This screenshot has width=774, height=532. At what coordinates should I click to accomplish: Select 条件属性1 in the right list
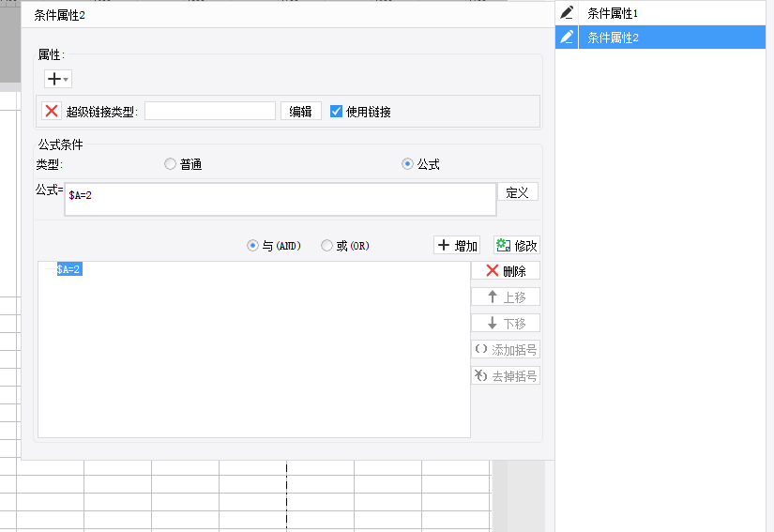coord(613,13)
